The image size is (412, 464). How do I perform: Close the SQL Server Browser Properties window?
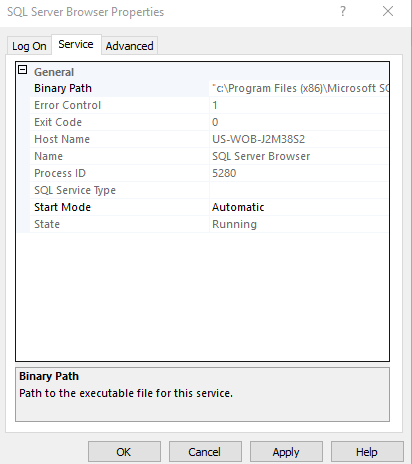pyautogui.click(x=388, y=12)
